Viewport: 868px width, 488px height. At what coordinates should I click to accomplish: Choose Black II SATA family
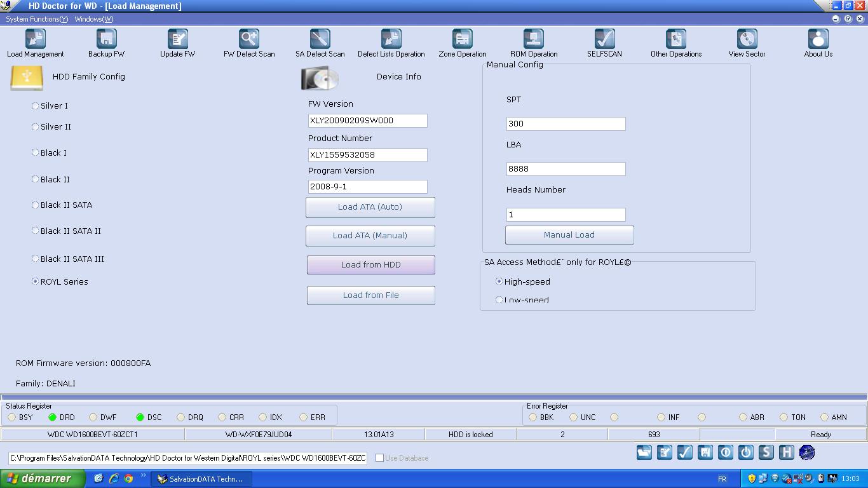tap(36, 205)
